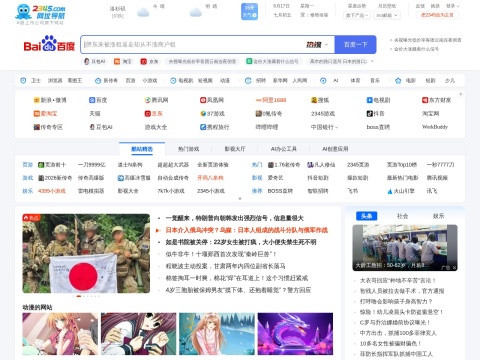Switch to the 娱乐 news tab
480x360 pixels.
coord(438,216)
